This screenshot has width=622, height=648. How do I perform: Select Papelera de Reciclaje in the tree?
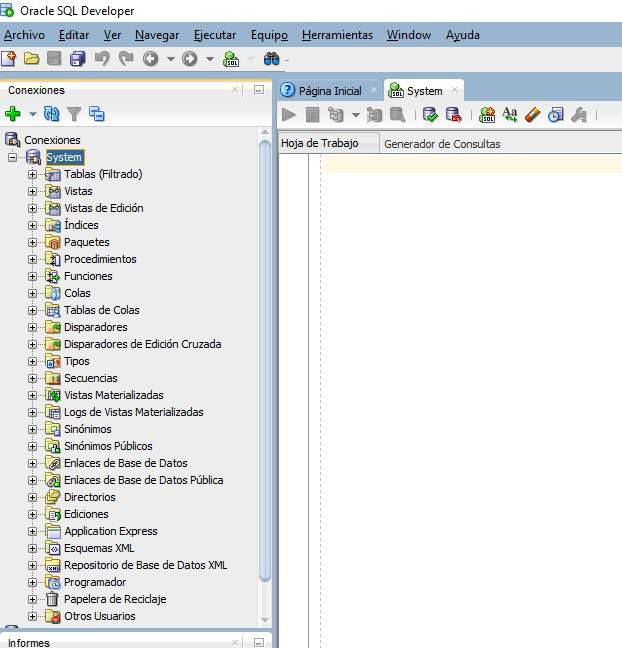click(x=115, y=599)
